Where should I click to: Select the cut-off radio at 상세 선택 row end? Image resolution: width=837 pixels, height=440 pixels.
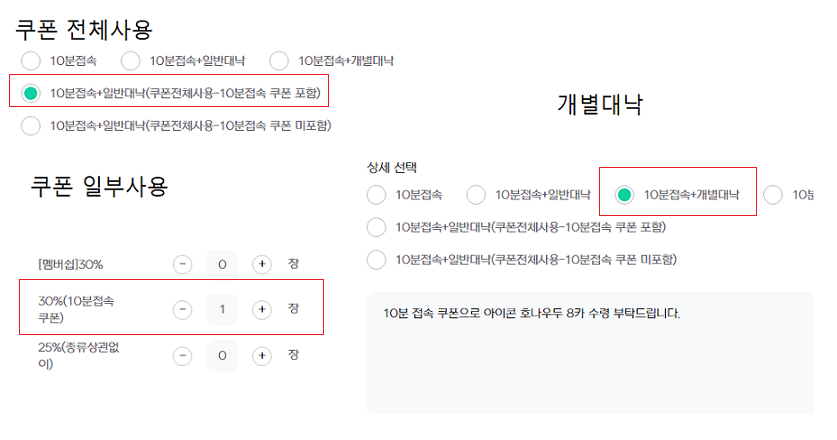(x=773, y=194)
